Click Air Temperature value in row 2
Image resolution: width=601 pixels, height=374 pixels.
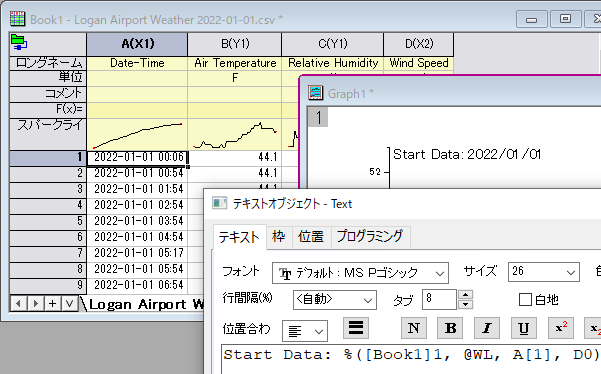(x=235, y=173)
